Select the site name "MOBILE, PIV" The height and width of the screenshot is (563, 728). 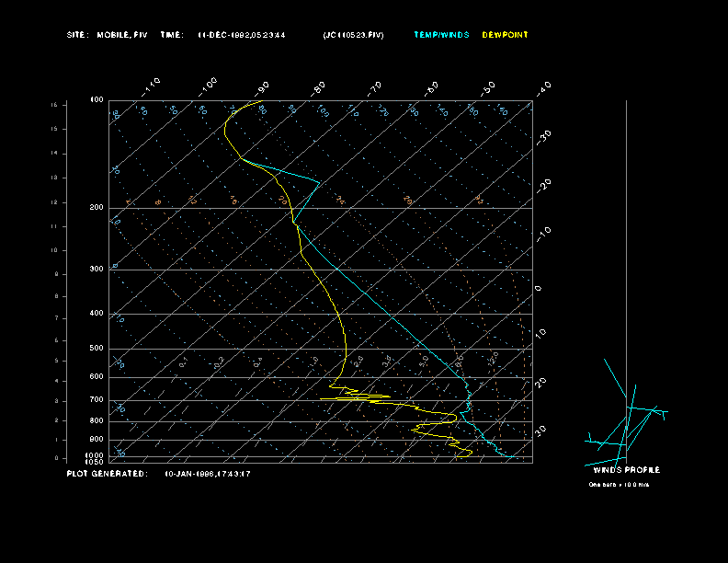tap(122, 35)
